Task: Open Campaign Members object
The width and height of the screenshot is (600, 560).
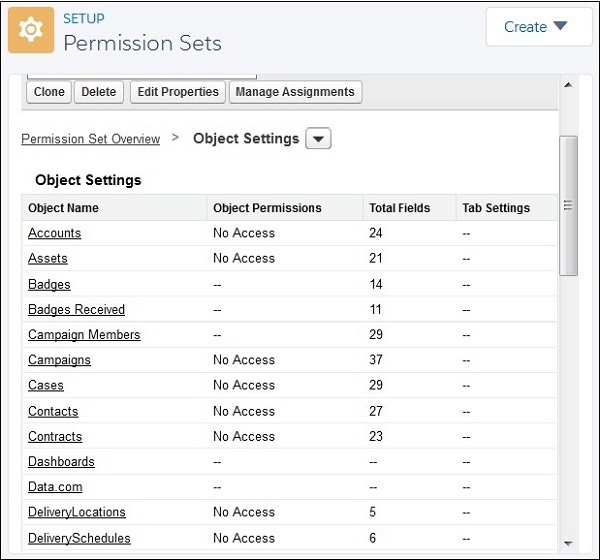Action: 84,335
